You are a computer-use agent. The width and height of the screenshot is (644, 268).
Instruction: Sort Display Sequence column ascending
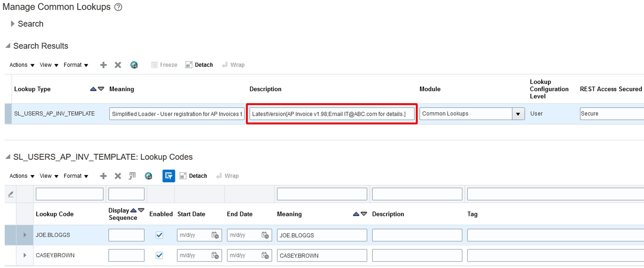pos(134,210)
